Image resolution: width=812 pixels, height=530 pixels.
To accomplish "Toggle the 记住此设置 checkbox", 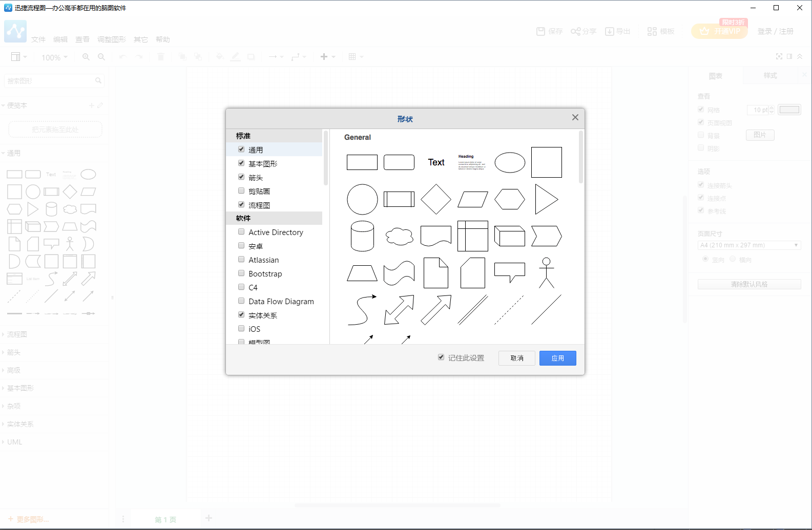I will tap(441, 357).
